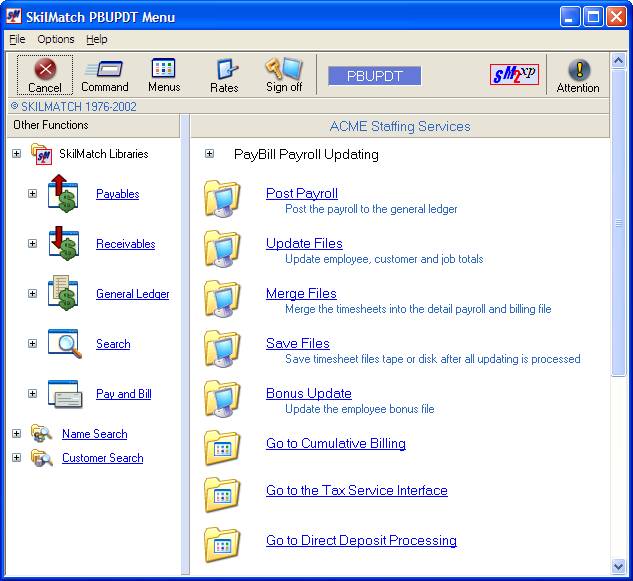Follow Go to Direct Deposit Processing link
Viewport: 633px width, 581px height.
tap(361, 541)
